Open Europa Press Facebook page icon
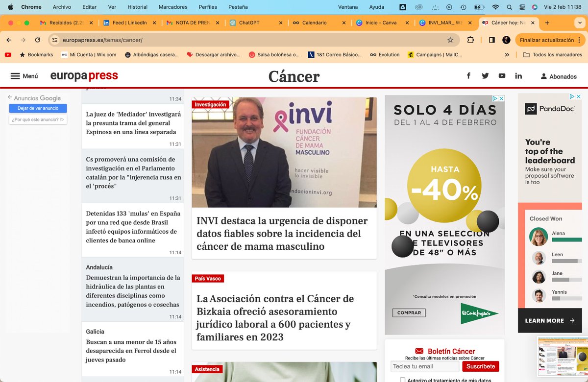The width and height of the screenshot is (588, 382). pyautogui.click(x=468, y=75)
